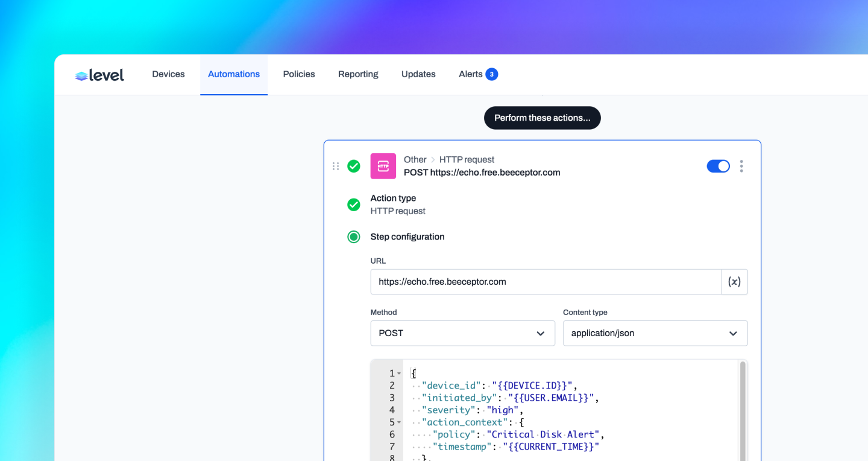Click the pink HTTP request icon
This screenshot has height=461, width=868.
pyautogui.click(x=383, y=166)
